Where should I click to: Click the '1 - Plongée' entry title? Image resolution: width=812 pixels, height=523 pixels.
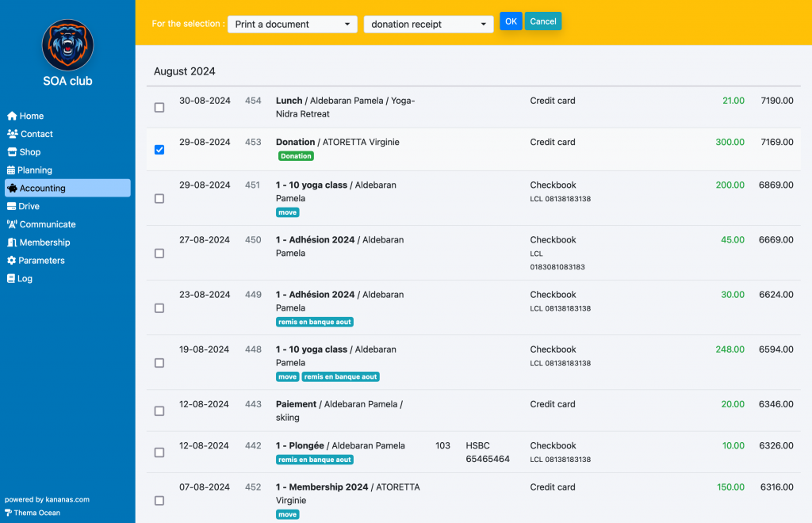[300, 446]
